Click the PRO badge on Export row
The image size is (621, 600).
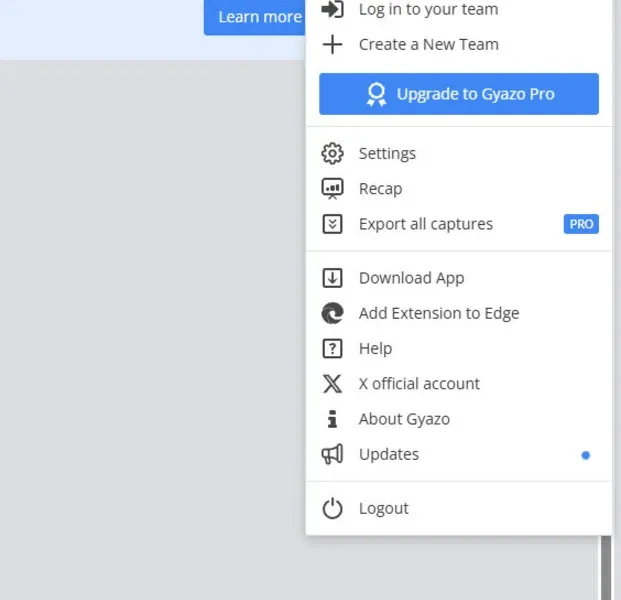click(581, 224)
